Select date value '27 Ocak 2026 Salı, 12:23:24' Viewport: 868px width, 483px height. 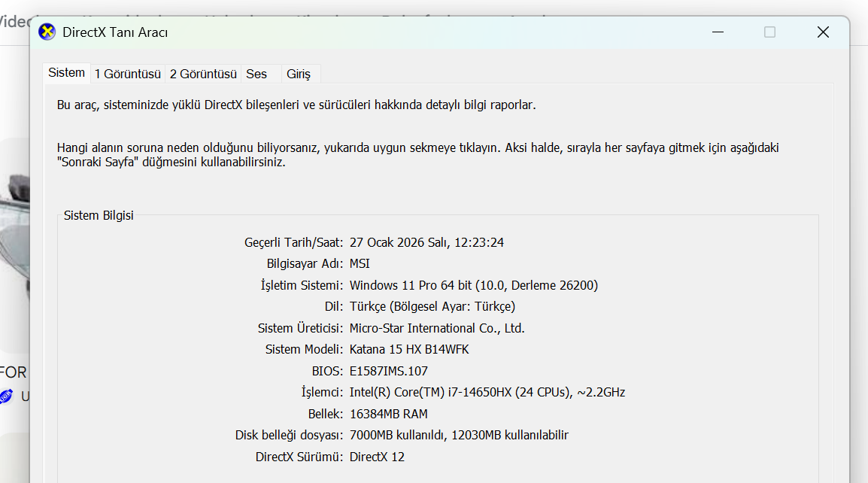pyautogui.click(x=426, y=242)
